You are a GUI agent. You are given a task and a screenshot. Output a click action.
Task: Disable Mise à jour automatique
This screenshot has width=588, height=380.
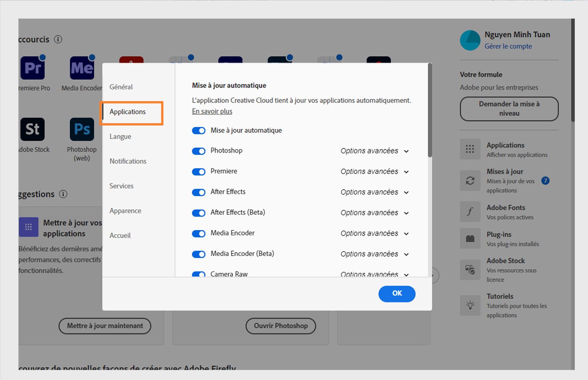[198, 130]
